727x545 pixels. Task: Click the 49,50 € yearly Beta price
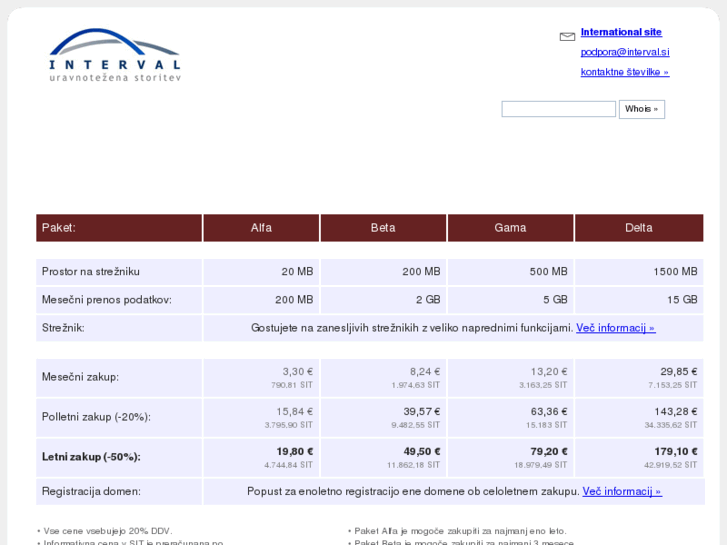[x=422, y=451]
